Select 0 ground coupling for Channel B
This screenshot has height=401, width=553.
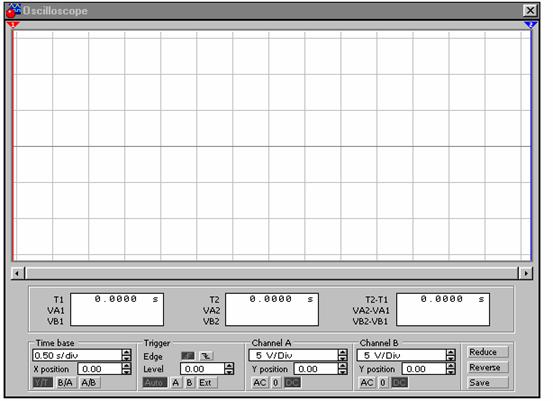click(x=383, y=383)
